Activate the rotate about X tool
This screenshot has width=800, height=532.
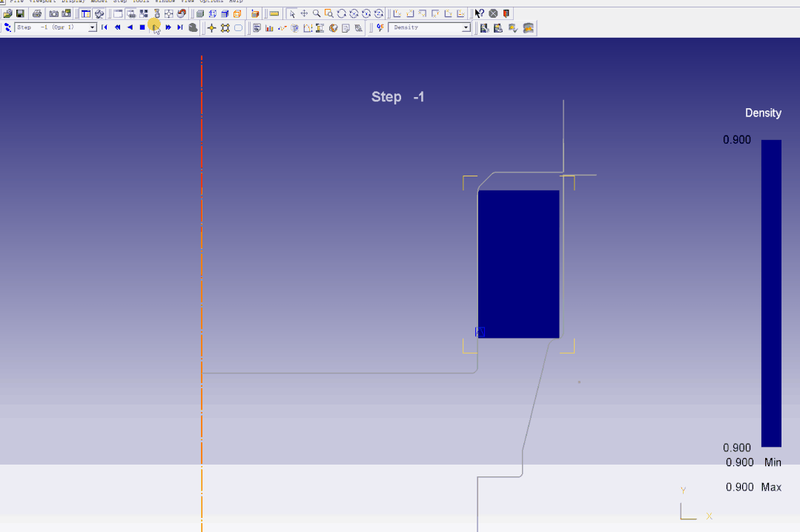point(354,14)
